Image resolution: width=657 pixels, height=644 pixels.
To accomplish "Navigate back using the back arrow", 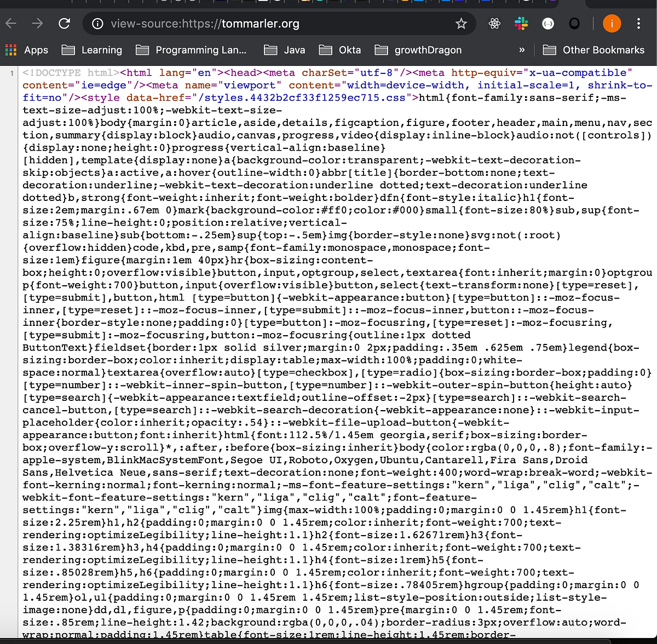I will pos(11,24).
